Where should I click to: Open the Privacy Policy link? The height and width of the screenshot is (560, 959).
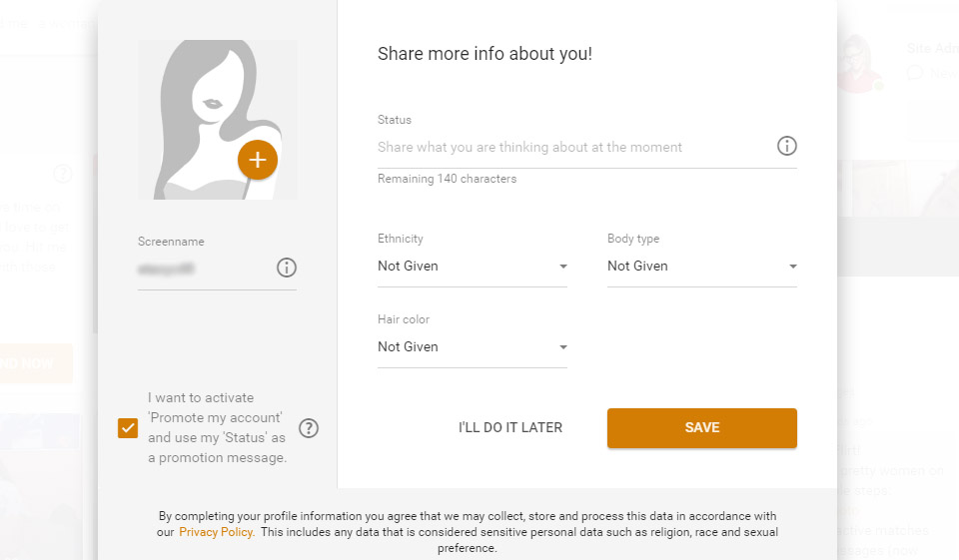216,532
